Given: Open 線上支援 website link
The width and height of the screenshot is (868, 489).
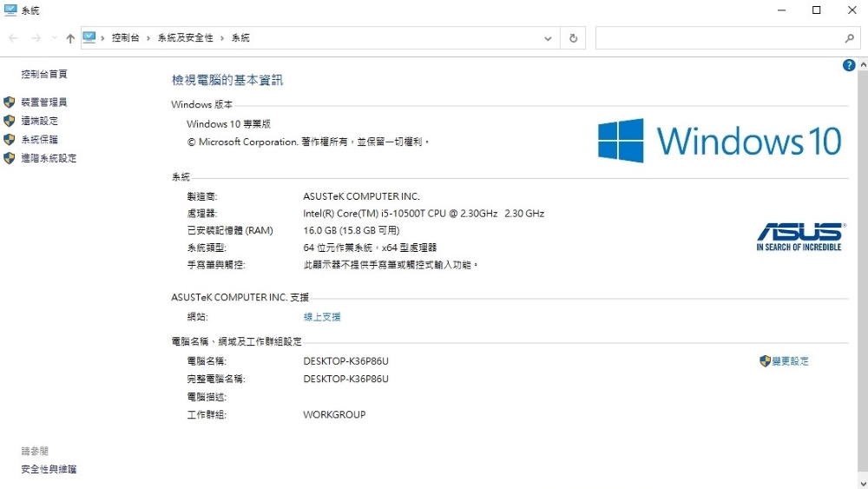Looking at the screenshot, I should pos(322,317).
